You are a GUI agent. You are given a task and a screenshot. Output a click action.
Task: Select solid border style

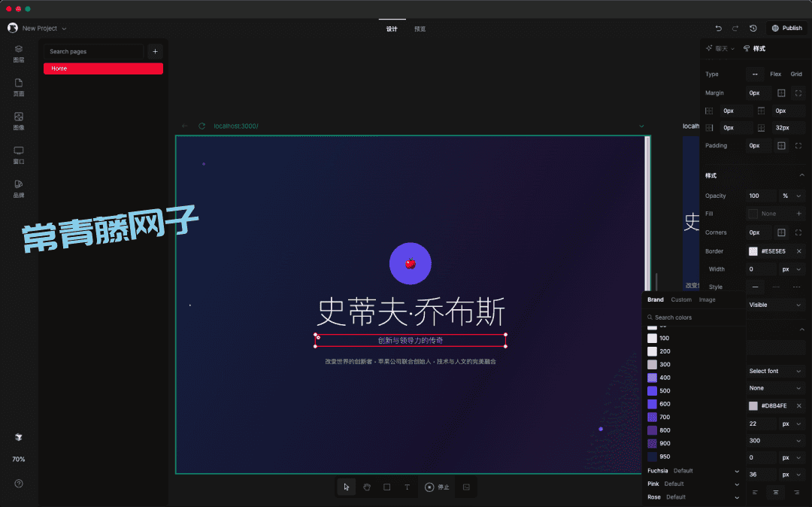755,287
